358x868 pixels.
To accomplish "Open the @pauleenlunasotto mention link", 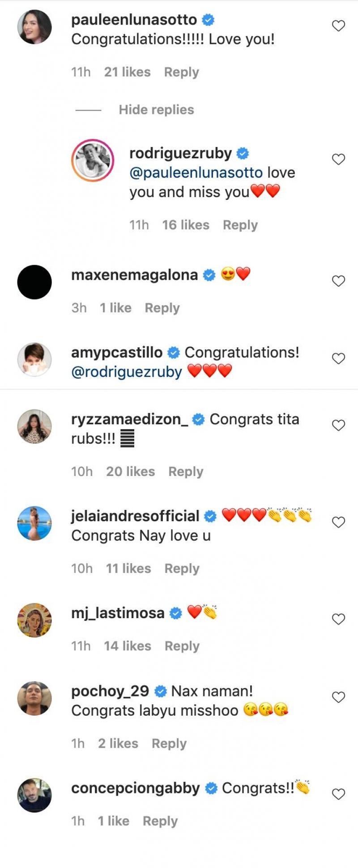I will click(x=196, y=173).
